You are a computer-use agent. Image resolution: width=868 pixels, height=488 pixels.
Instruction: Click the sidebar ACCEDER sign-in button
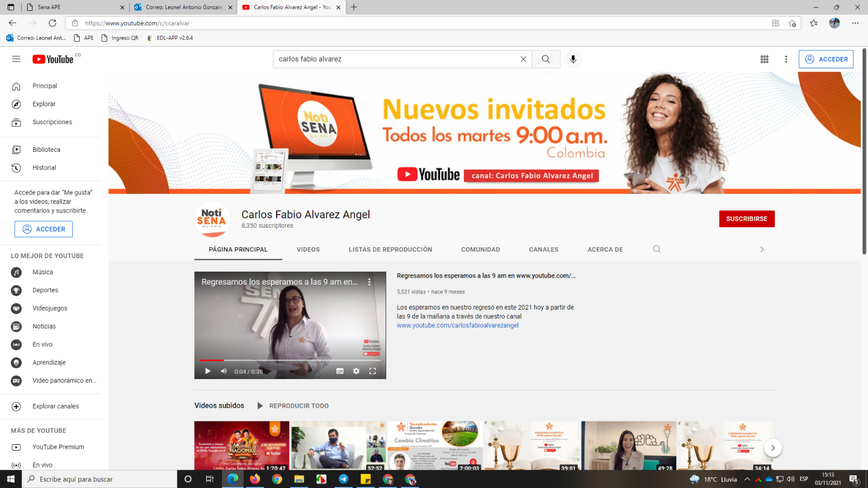coord(43,229)
